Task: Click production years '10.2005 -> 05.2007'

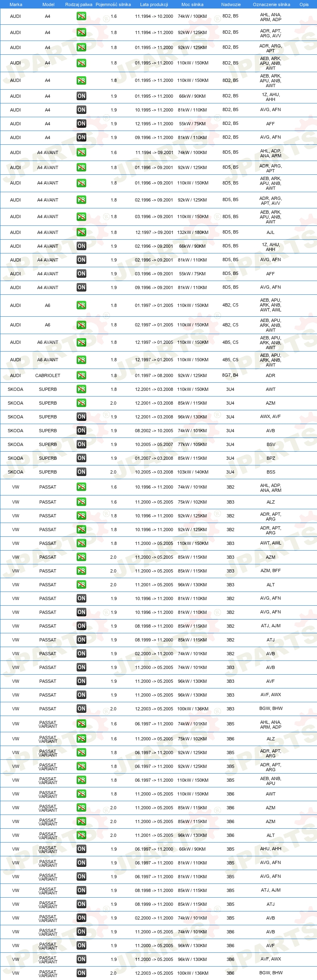Action: pyautogui.click(x=154, y=444)
